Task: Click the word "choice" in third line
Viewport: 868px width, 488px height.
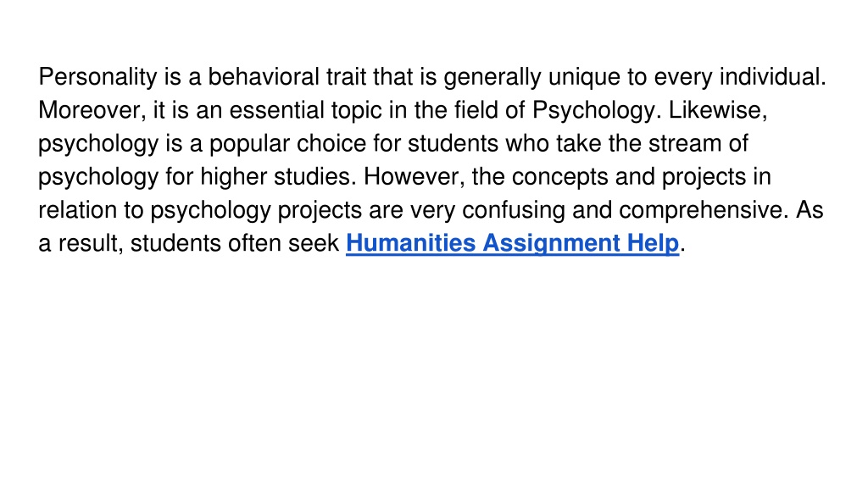Action: click(331, 143)
